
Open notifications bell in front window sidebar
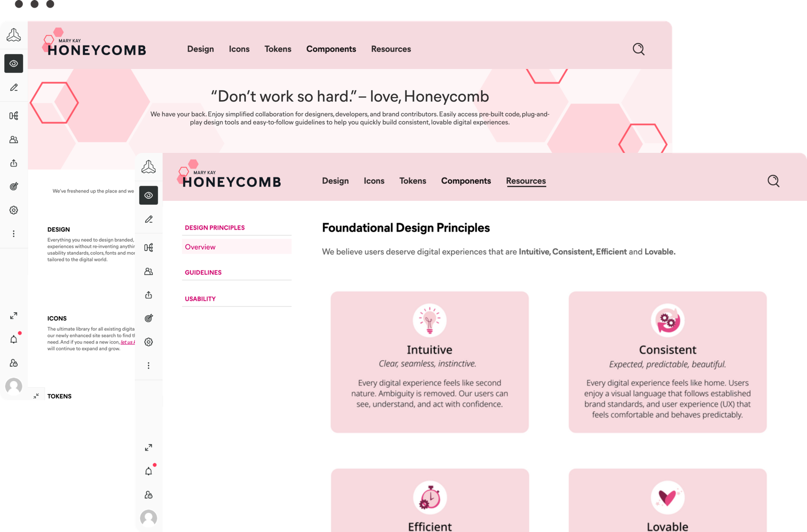pos(149,471)
